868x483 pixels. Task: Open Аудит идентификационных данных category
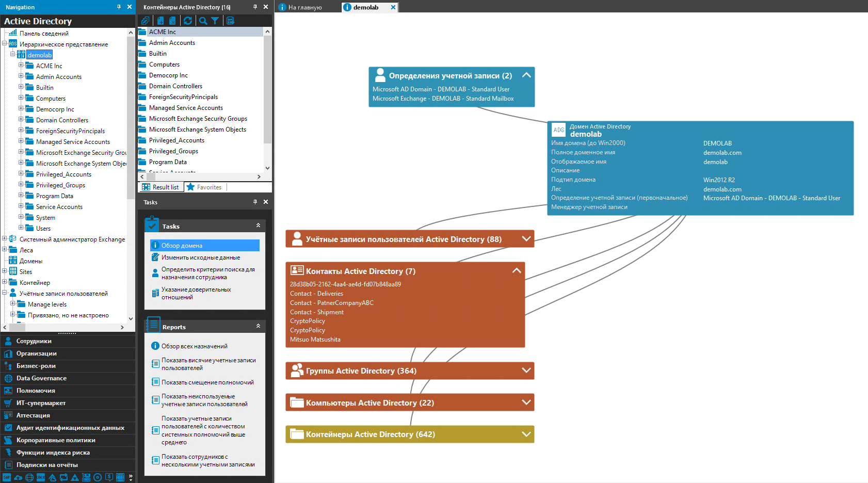pyautogui.click(x=68, y=428)
